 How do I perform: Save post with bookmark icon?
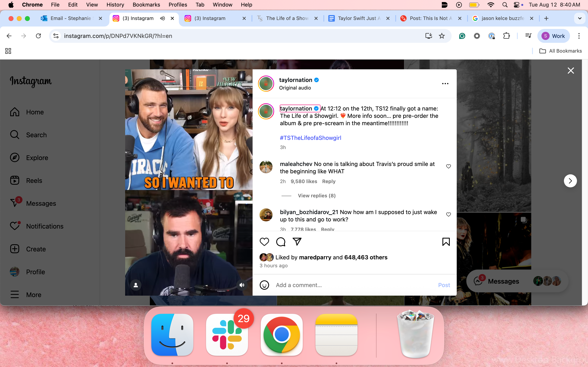(446, 242)
